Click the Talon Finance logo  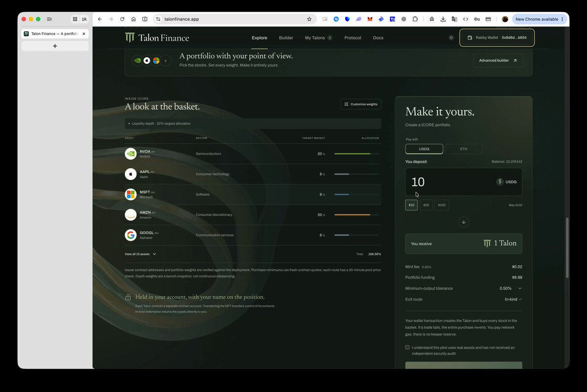(157, 38)
